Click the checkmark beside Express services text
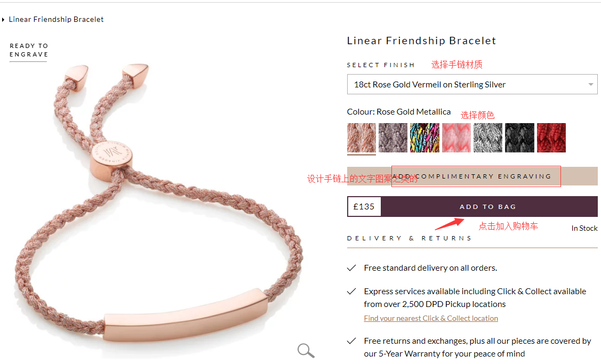601x364 pixels. 351,292
